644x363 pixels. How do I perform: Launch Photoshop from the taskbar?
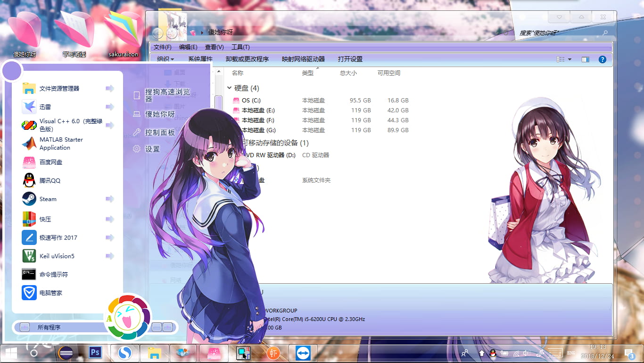(95, 353)
